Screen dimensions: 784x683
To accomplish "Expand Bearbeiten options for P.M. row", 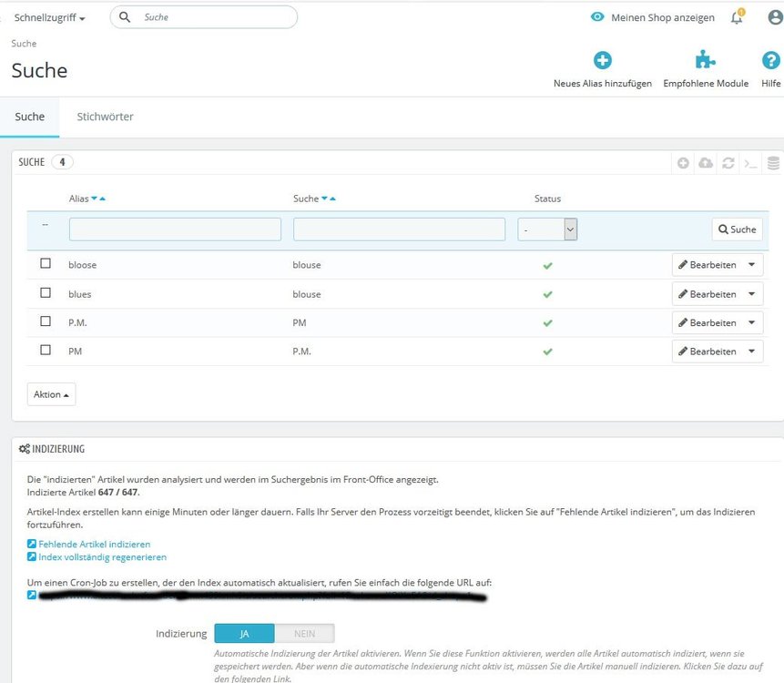I will [751, 322].
